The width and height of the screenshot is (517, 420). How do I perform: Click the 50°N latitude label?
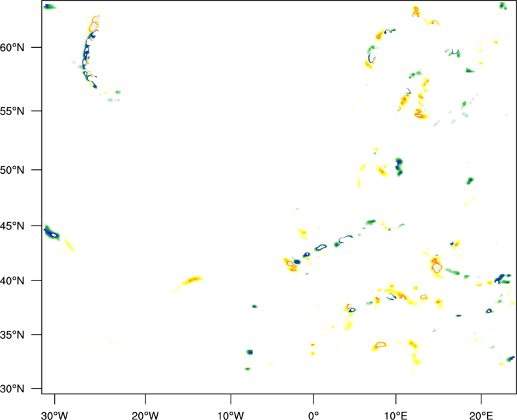pos(12,170)
